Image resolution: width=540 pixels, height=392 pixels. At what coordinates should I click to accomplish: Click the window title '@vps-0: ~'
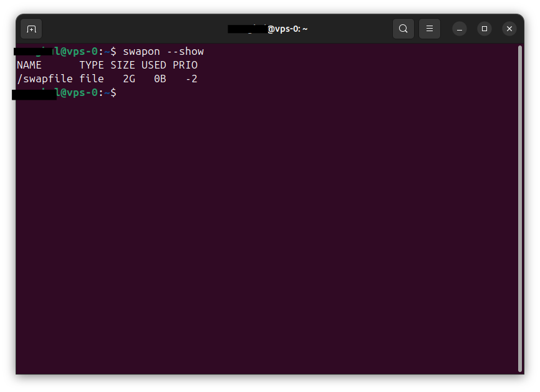287,29
